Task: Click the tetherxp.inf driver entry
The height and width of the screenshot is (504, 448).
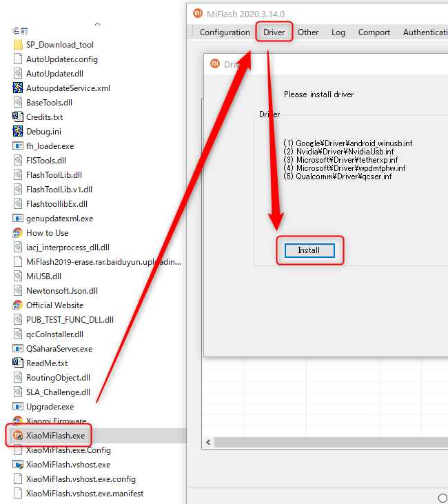Action: tap(340, 160)
